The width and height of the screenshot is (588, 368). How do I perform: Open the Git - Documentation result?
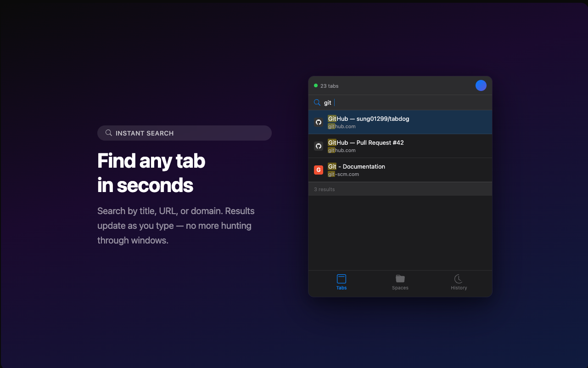pos(400,170)
